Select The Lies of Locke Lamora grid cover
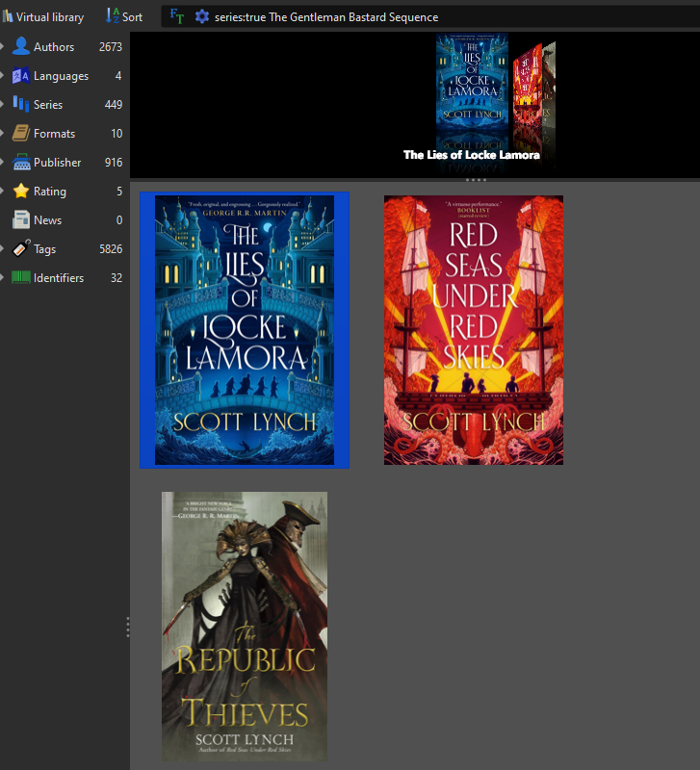 (x=245, y=330)
